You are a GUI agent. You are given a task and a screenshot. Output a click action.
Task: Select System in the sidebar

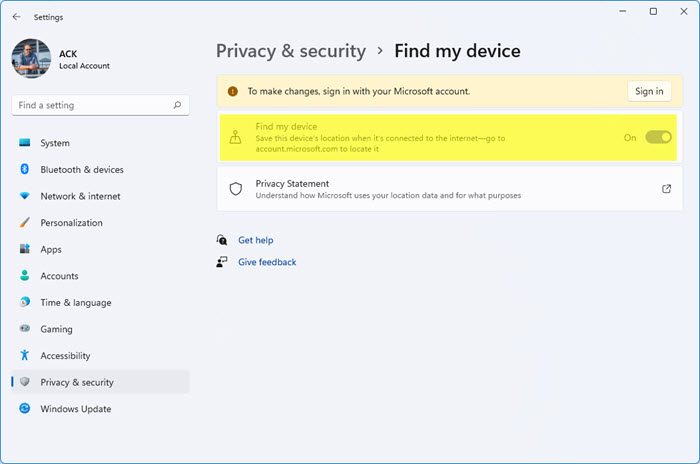100,143
